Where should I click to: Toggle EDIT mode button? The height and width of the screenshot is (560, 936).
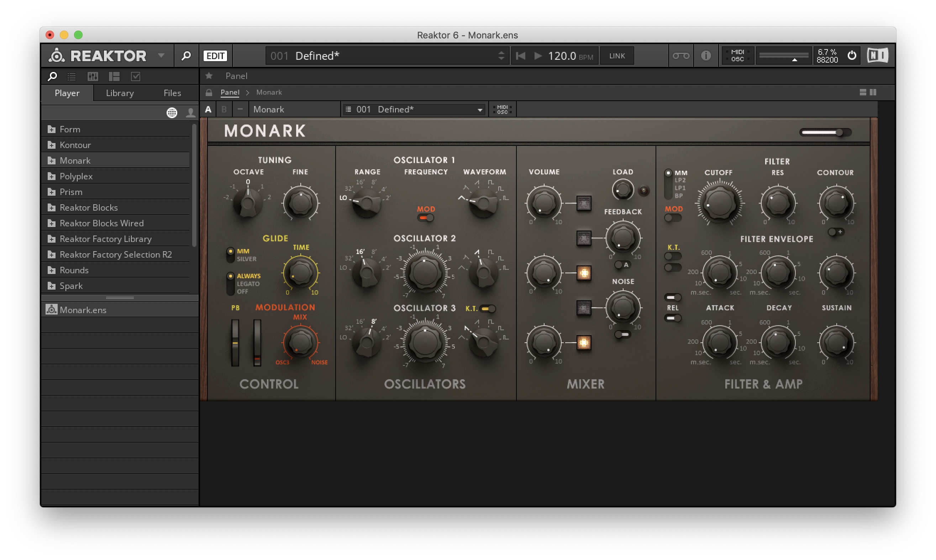pos(215,56)
